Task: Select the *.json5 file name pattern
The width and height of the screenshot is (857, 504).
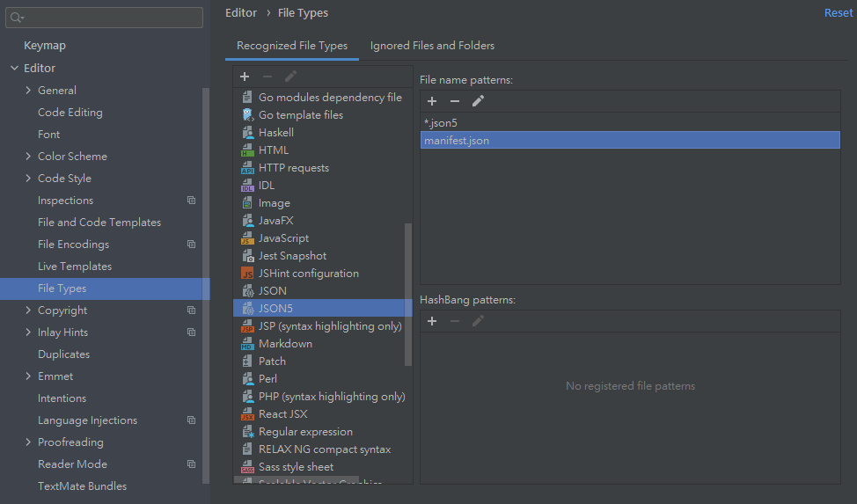Action: tap(441, 123)
